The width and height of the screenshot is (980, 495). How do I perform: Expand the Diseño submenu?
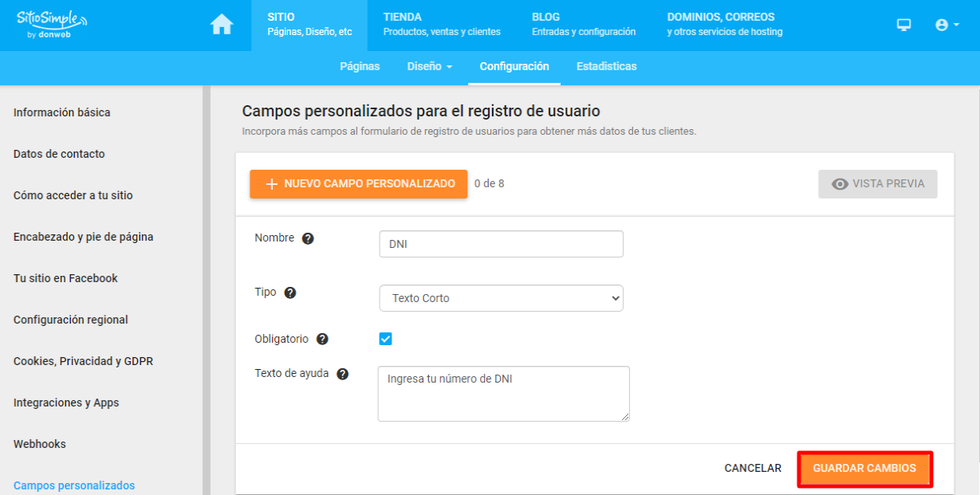point(430,66)
